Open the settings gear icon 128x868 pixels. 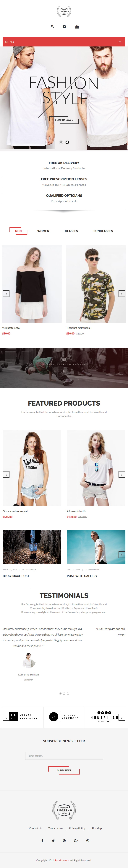point(64,27)
